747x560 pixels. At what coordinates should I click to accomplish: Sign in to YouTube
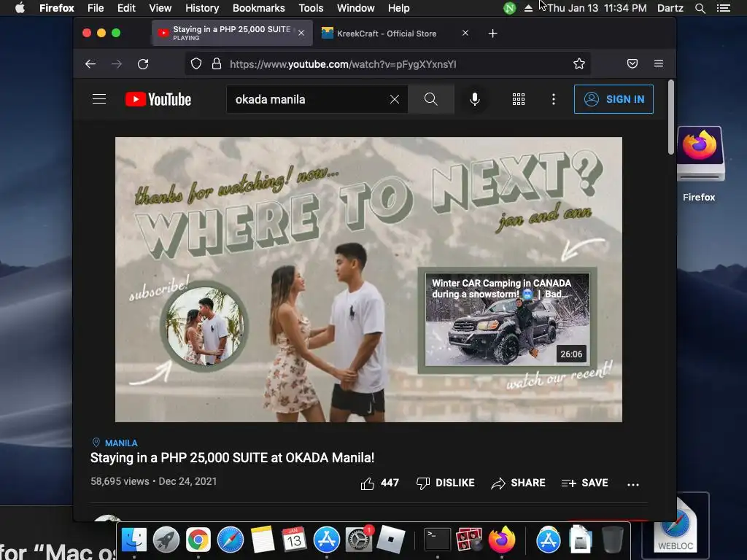614,99
